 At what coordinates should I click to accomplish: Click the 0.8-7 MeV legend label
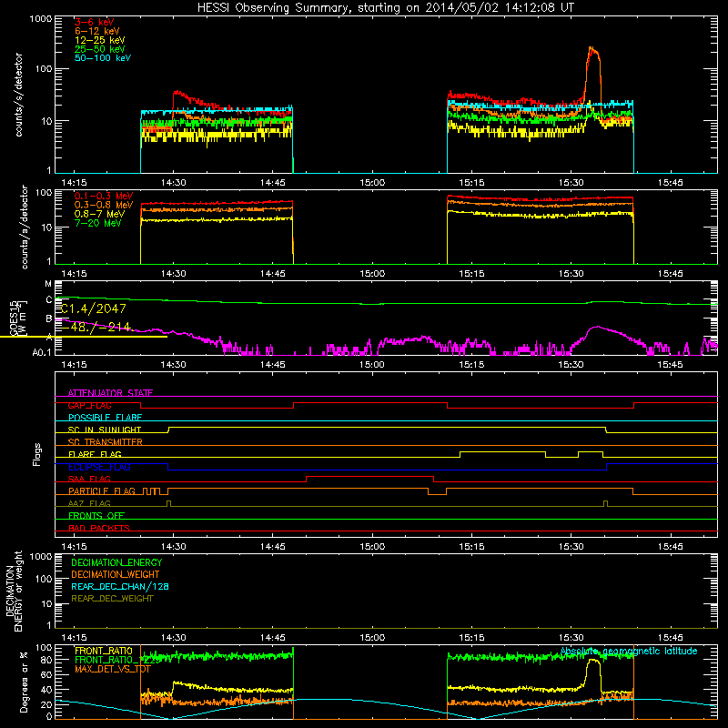click(99, 214)
